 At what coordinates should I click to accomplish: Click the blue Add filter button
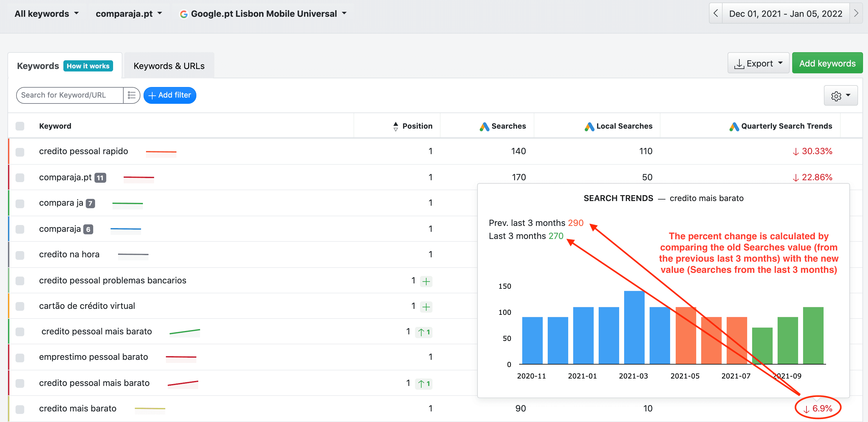pyautogui.click(x=170, y=95)
